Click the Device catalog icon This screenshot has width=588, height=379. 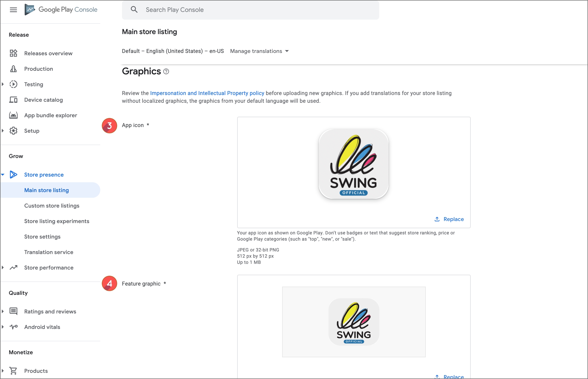13,100
